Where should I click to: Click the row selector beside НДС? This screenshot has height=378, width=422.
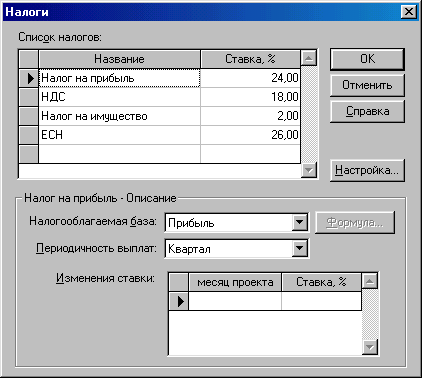click(29, 97)
